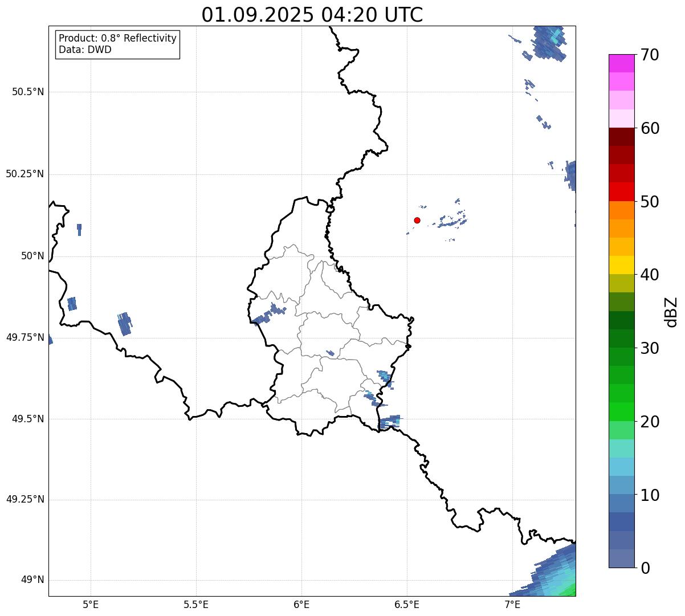Click the radar echo cluster at the top-right
This screenshot has width=685, height=616.
pyautogui.click(x=549, y=43)
